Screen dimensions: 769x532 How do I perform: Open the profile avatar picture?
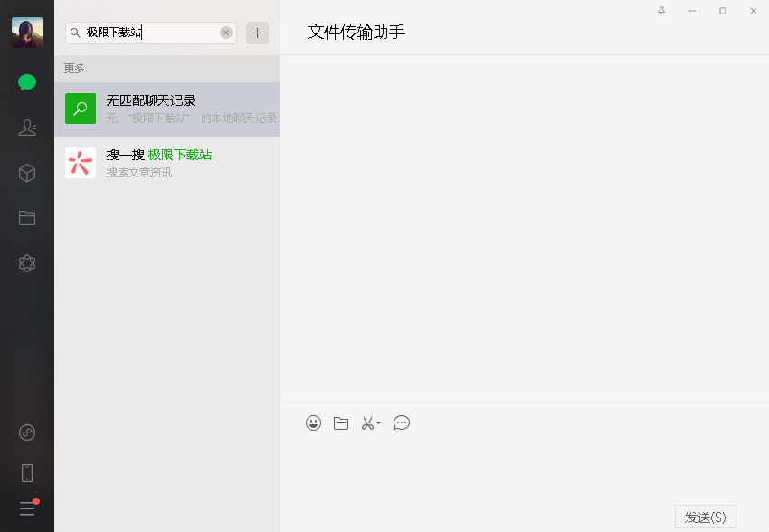click(27, 33)
